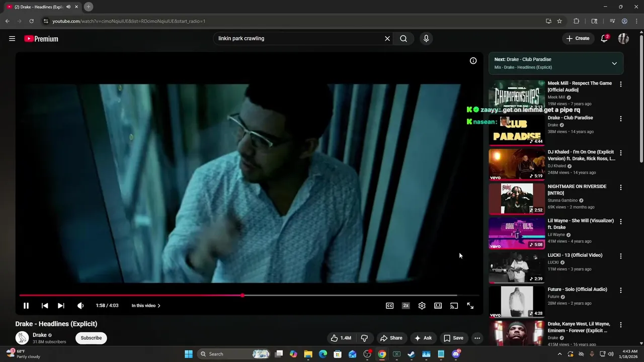Bookmark this page with star
The width and height of the screenshot is (644, 362).
pos(559,21)
